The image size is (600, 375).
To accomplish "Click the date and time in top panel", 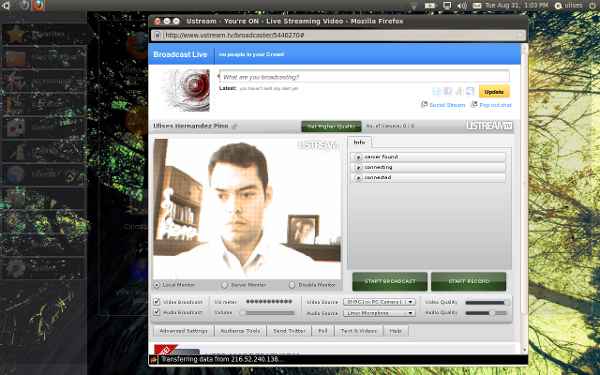I will click(517, 5).
